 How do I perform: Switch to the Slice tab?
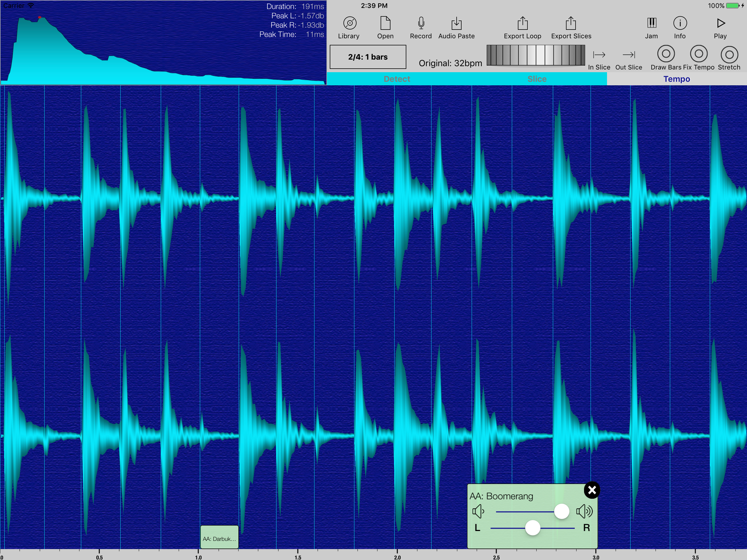tap(537, 79)
